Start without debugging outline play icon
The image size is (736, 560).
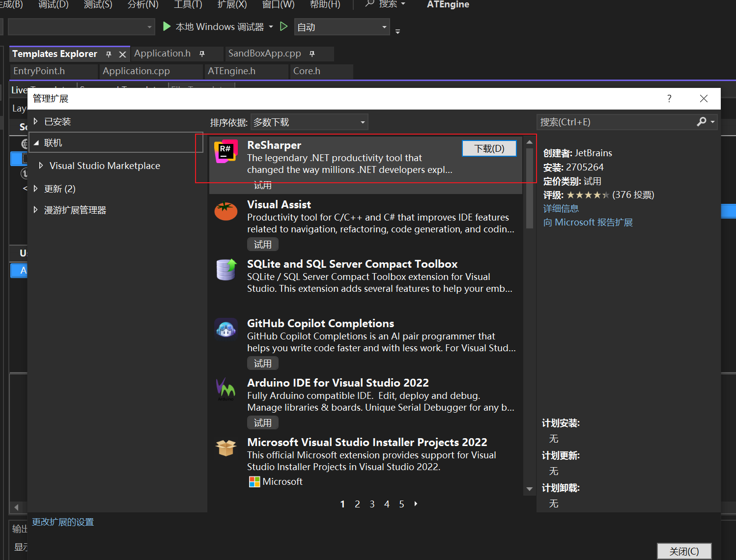click(x=283, y=27)
